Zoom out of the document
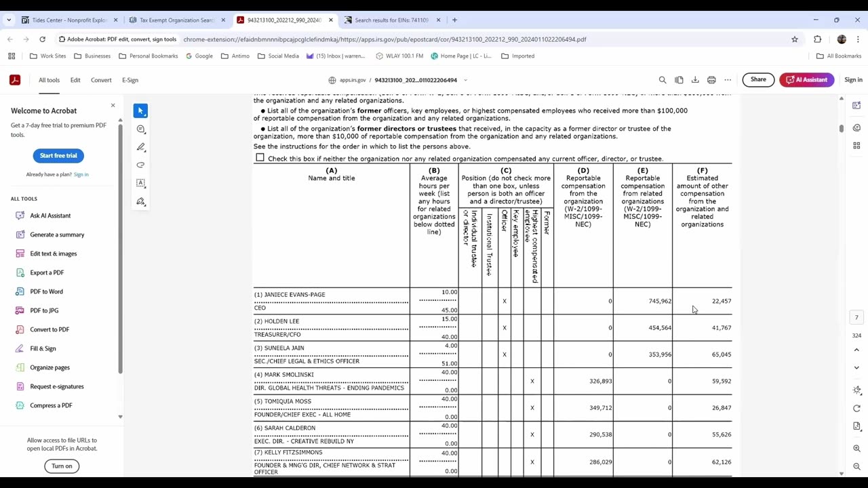Viewport: 868px width, 488px height. [856, 466]
